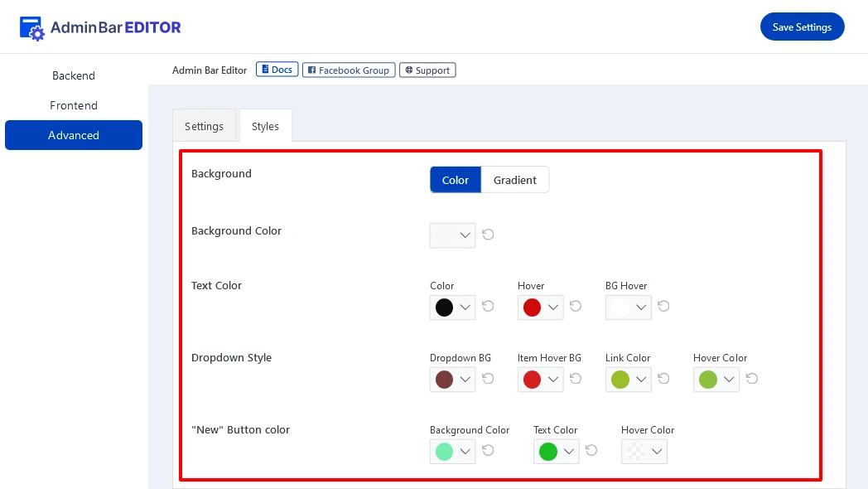Open the Facebook Group link
The image size is (868, 489).
(x=348, y=70)
